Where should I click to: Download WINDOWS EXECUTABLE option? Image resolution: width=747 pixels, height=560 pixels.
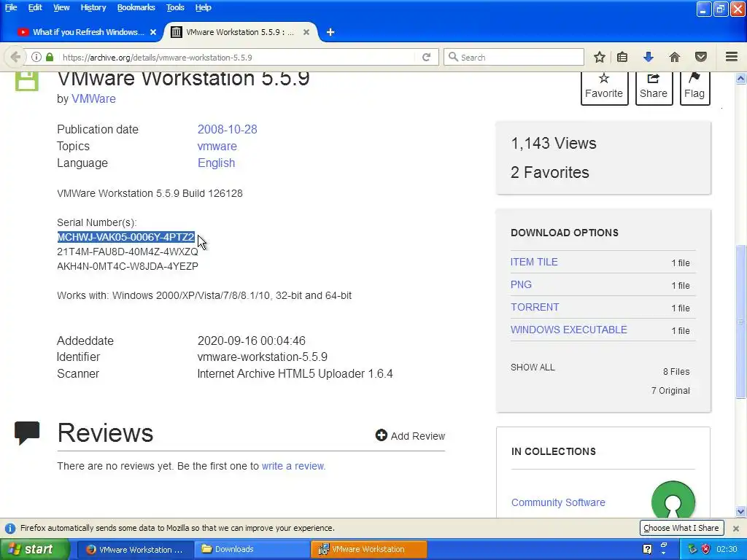click(569, 330)
